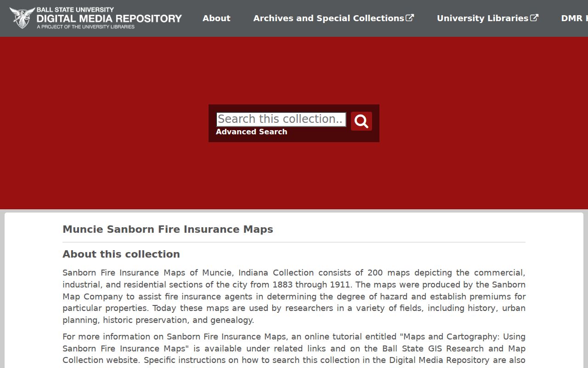Open the Advanced Search link

251,132
